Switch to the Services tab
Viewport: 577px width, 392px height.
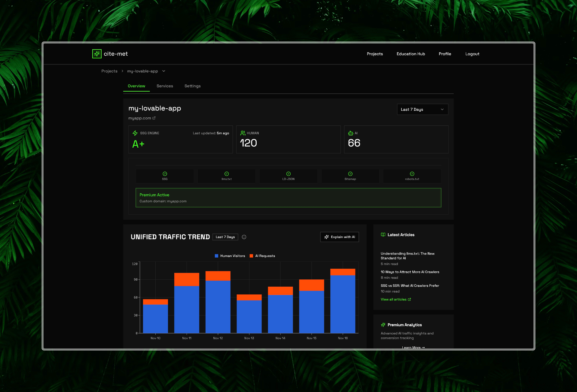(x=165, y=86)
